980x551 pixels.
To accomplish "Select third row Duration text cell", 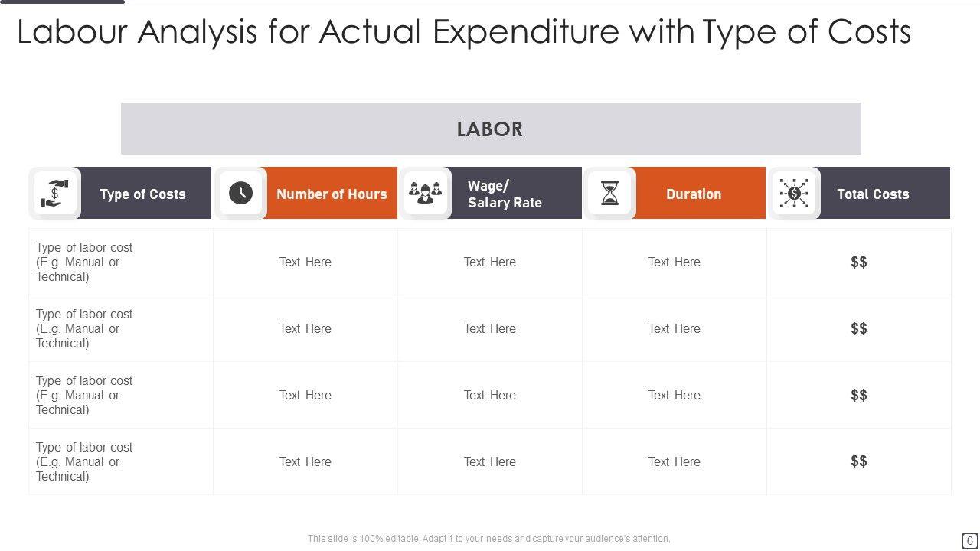I will point(675,395).
